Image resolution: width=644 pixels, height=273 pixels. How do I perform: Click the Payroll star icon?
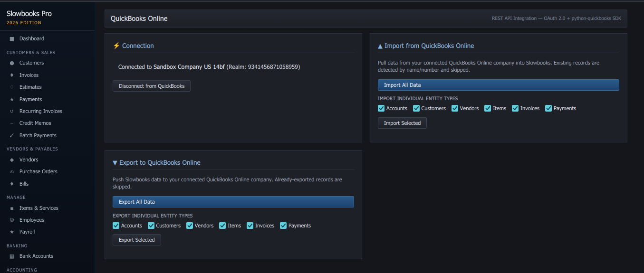click(x=12, y=232)
